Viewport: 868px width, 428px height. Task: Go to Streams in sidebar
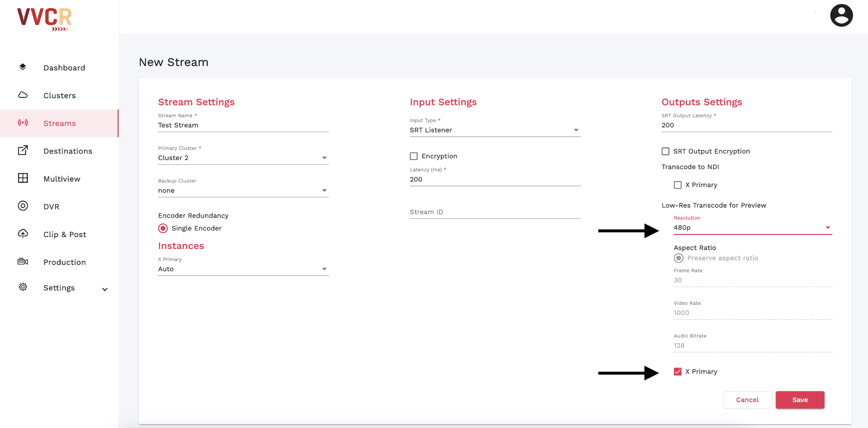(x=59, y=123)
